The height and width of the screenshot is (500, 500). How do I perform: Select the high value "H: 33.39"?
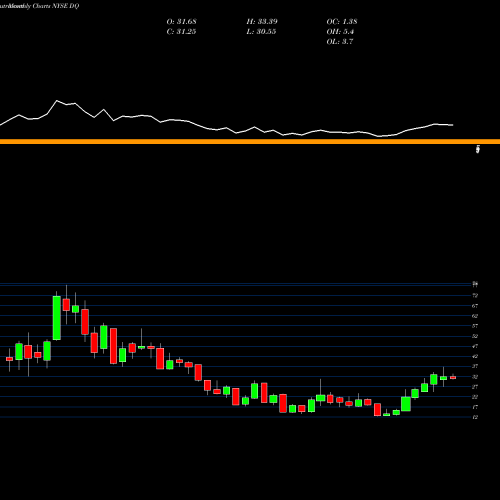(x=262, y=22)
